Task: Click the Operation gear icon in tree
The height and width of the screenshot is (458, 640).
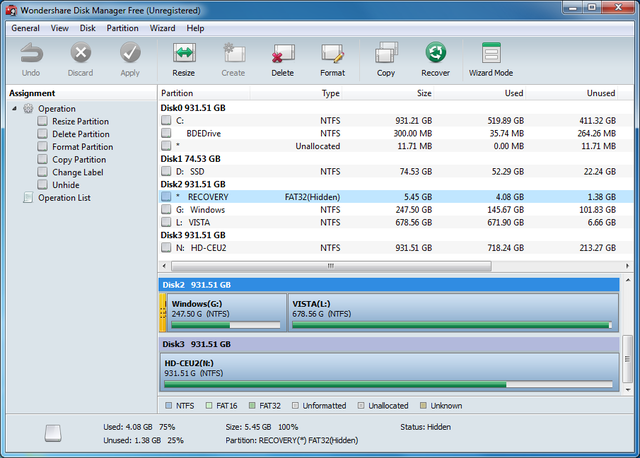Action: tap(28, 109)
